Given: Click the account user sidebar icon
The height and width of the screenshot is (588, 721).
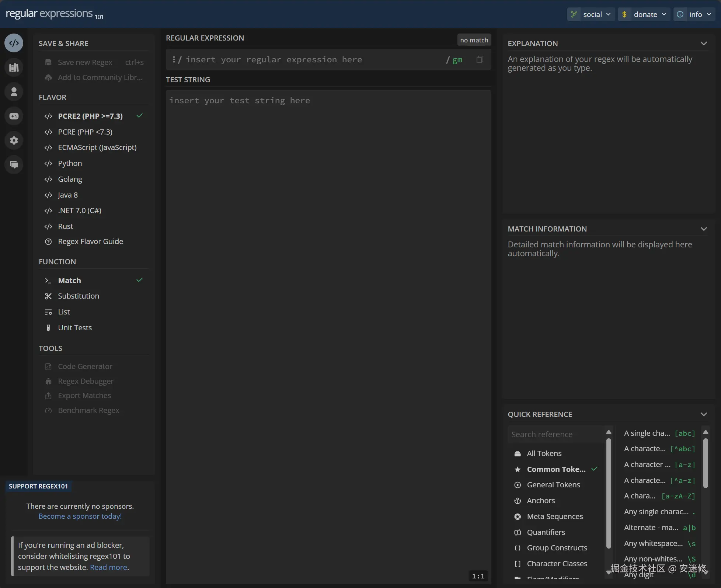Looking at the screenshot, I should pos(14,92).
